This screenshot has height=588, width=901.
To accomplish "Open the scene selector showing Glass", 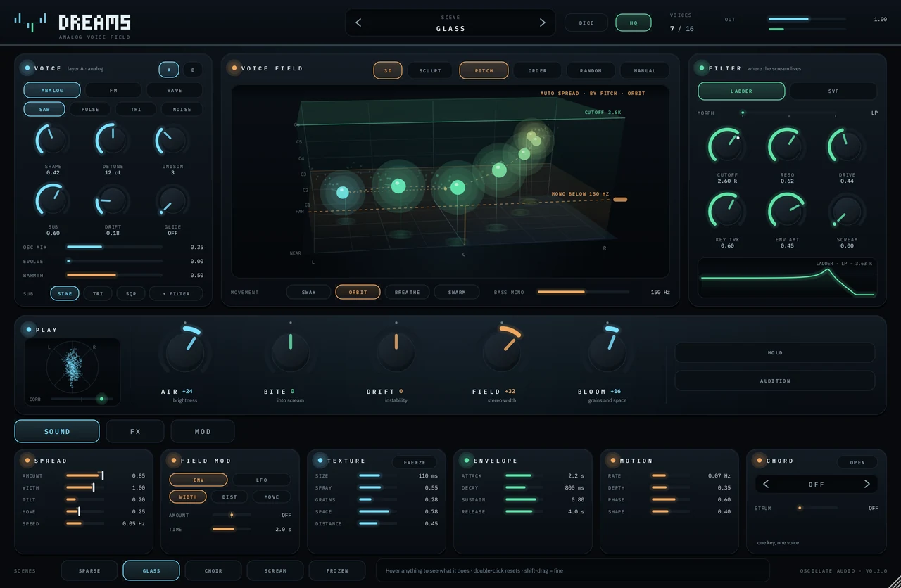I will click(450, 23).
